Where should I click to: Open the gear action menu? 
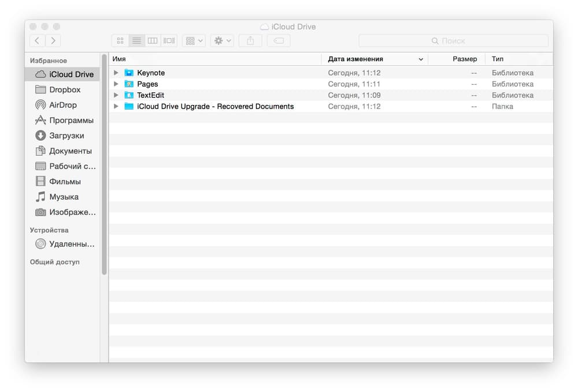tap(223, 40)
